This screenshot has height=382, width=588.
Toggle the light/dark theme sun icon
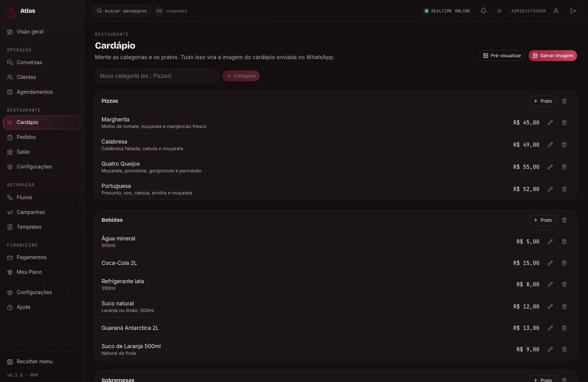499,11
